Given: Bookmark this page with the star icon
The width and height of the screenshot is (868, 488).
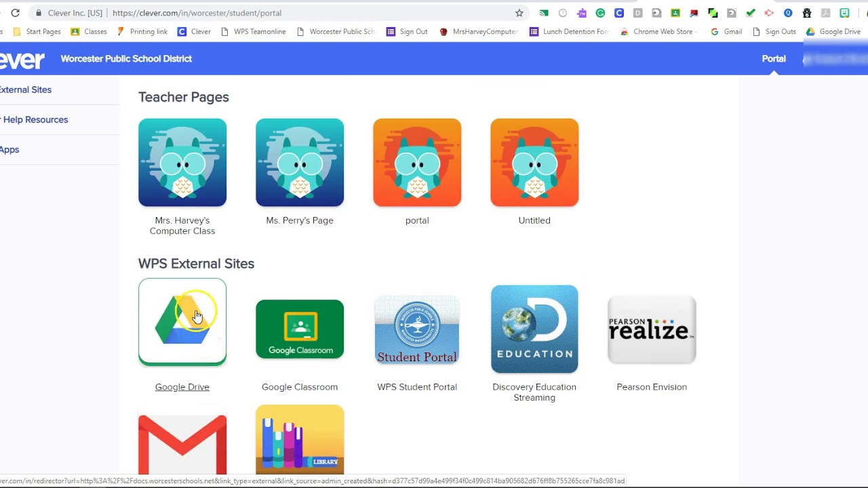Looking at the screenshot, I should pos(519,13).
